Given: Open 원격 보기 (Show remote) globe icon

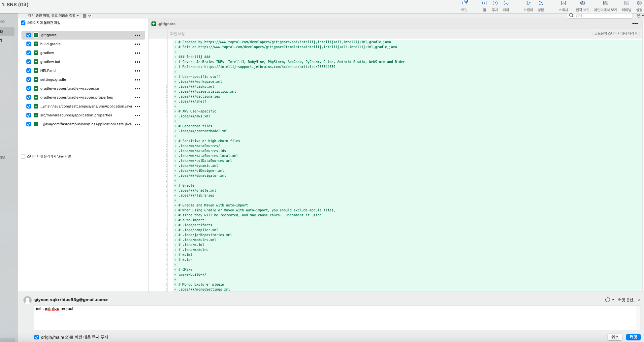Looking at the screenshot, I should click(x=583, y=3).
